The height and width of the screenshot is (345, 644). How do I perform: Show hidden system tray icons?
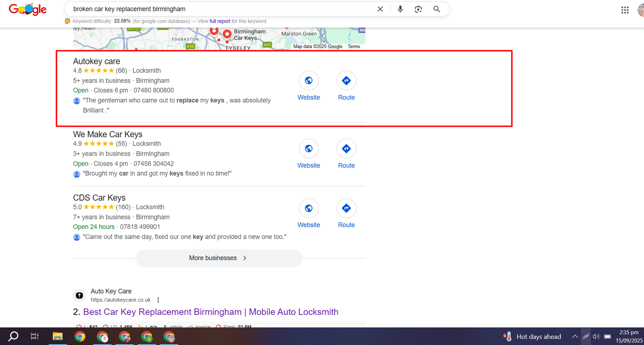pos(575,337)
